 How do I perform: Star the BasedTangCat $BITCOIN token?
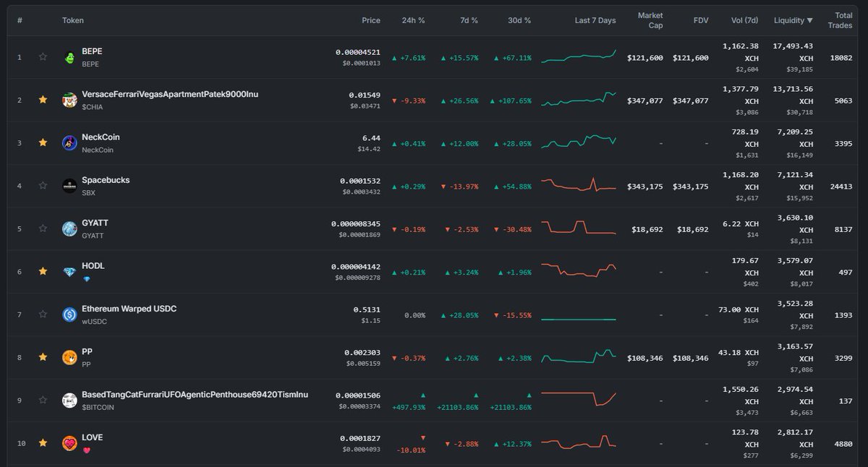point(43,400)
